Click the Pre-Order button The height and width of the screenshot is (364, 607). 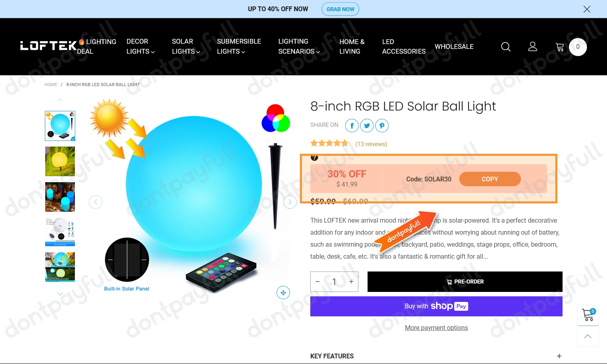coord(465,282)
